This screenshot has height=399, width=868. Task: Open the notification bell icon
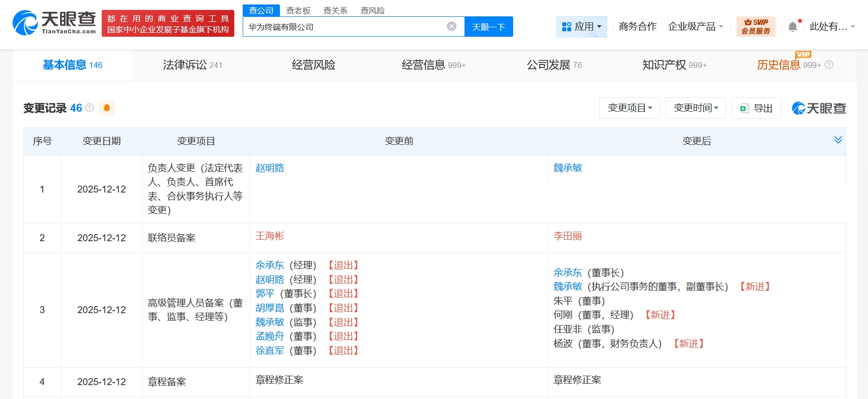click(793, 27)
